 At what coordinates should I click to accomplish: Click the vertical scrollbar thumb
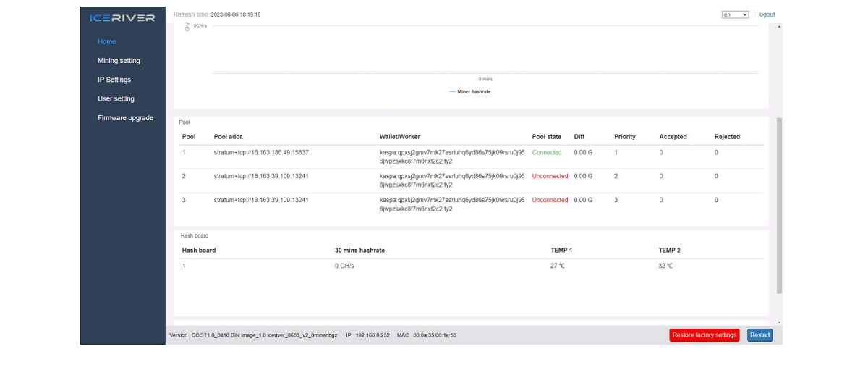point(779,206)
